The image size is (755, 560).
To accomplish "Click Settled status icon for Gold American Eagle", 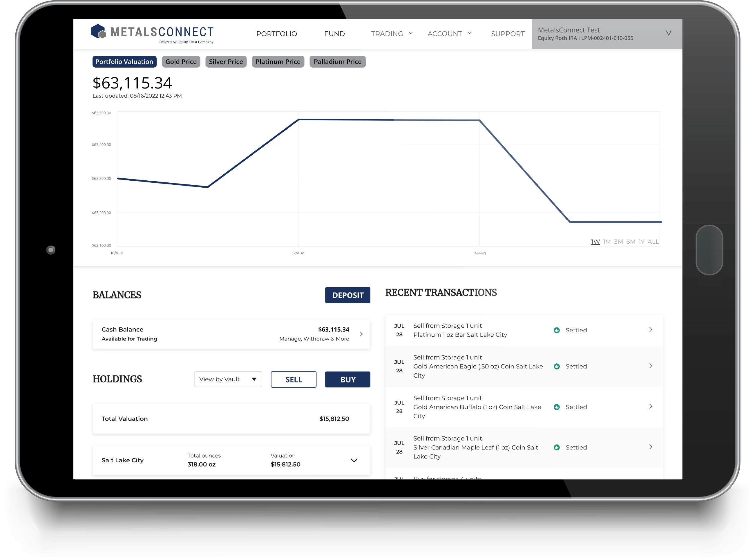I will (x=557, y=367).
